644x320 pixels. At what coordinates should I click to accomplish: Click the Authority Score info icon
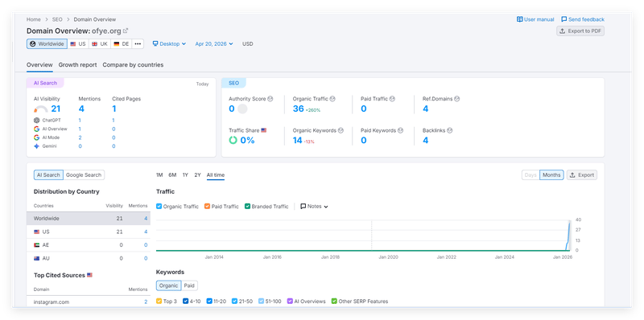(x=270, y=99)
